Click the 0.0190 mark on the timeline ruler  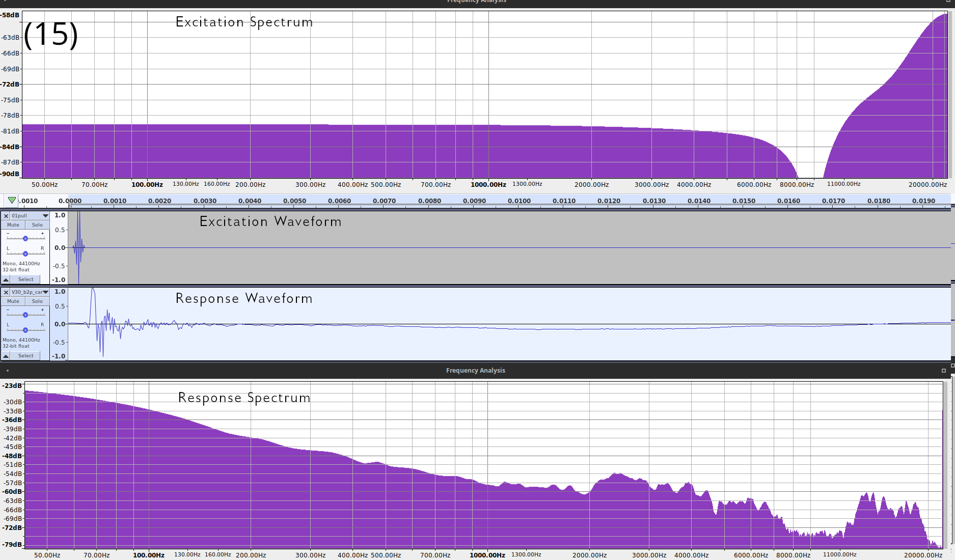[x=923, y=201]
